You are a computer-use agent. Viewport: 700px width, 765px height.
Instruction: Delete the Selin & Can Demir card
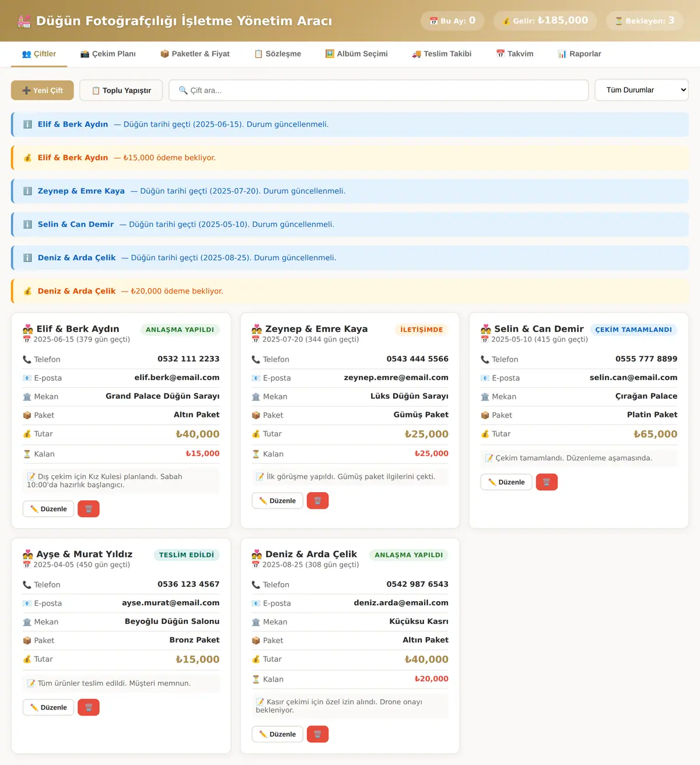pyautogui.click(x=547, y=482)
